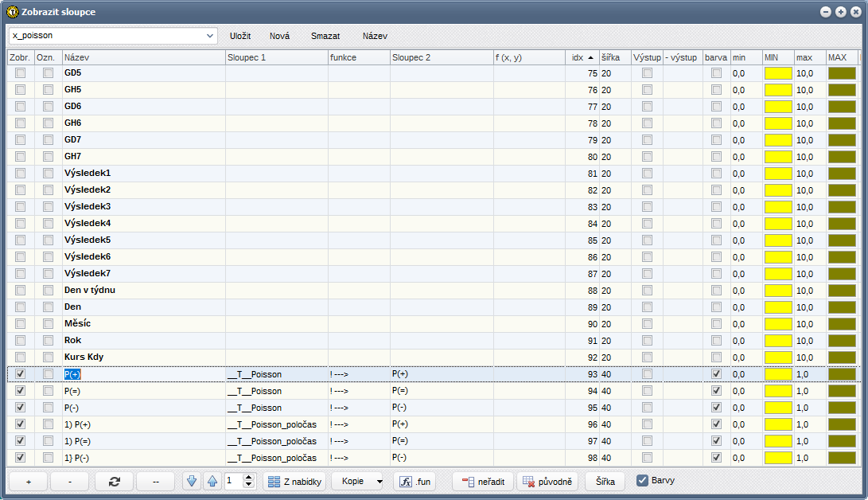The width and height of the screenshot is (868, 500).
Task: Uncheck Zobr. checkbox for P(=) idx 94
Action: 21,390
